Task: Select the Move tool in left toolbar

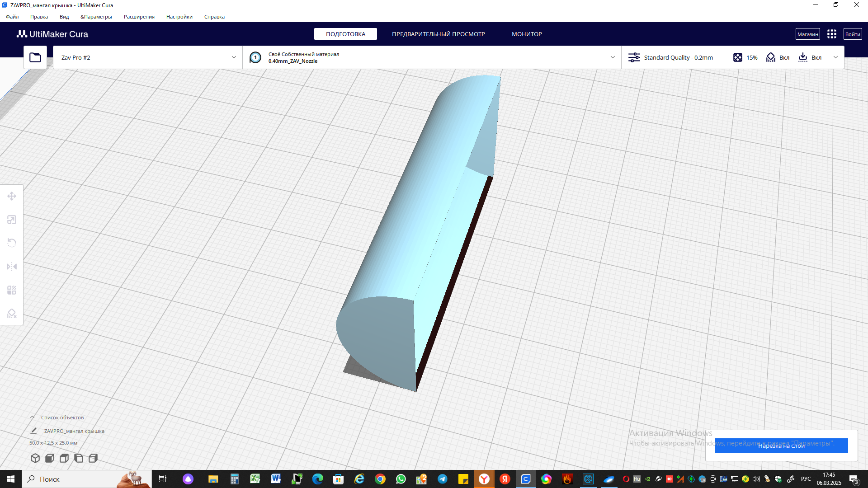Action: [12, 196]
